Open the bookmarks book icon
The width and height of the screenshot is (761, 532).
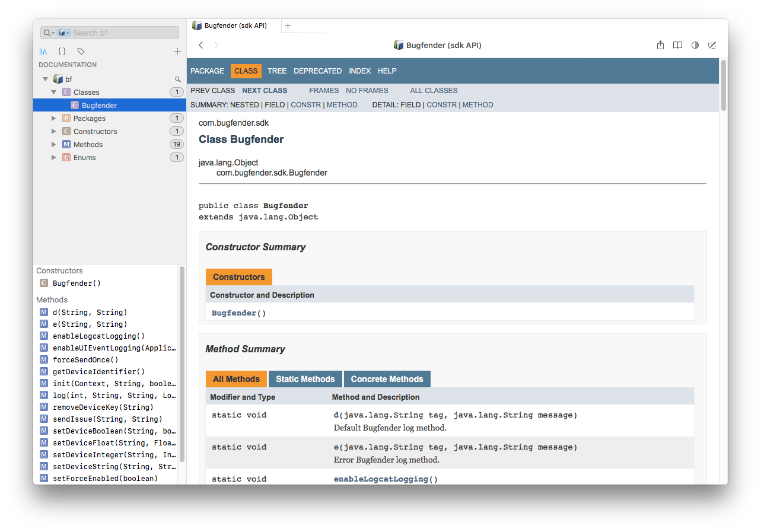coord(677,45)
